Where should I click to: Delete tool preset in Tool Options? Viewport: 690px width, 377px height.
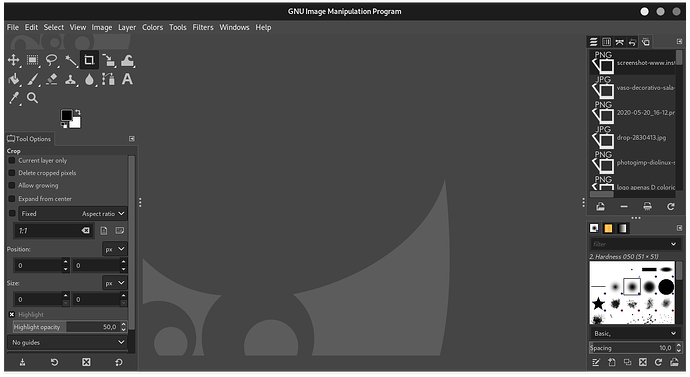tap(86, 362)
